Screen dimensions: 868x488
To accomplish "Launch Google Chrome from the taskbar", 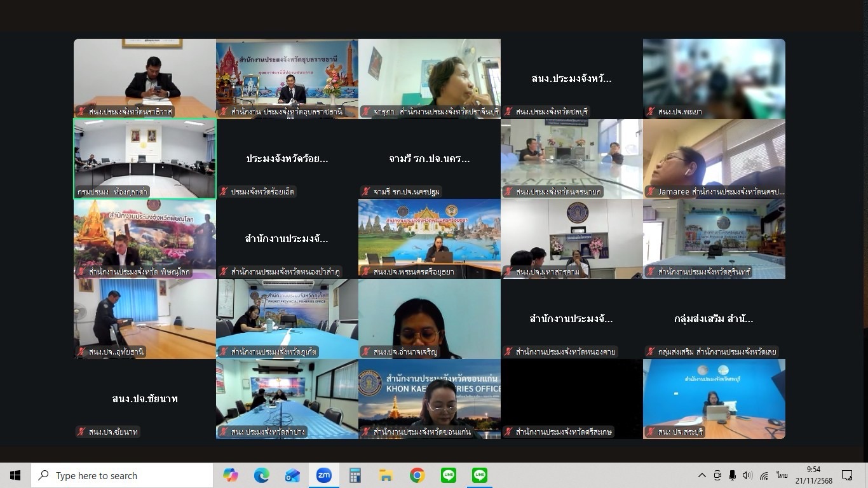I will (417, 475).
